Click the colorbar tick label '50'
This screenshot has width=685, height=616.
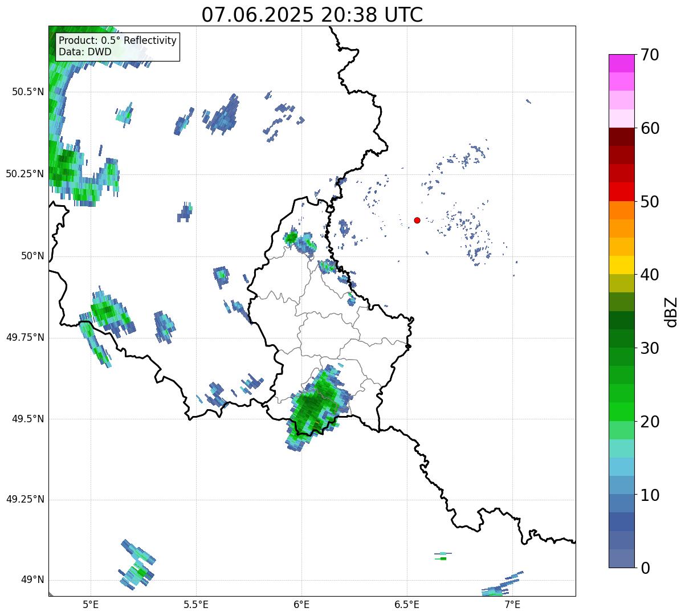[650, 202]
